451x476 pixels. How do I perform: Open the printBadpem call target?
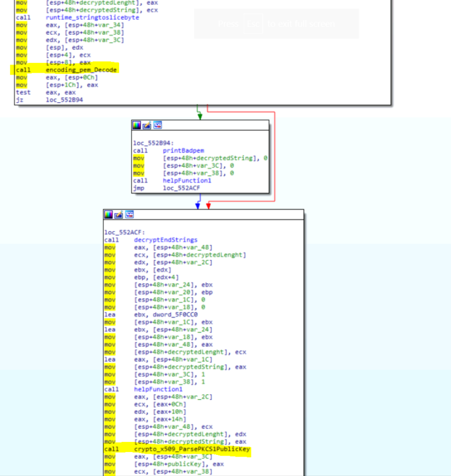[x=183, y=151]
